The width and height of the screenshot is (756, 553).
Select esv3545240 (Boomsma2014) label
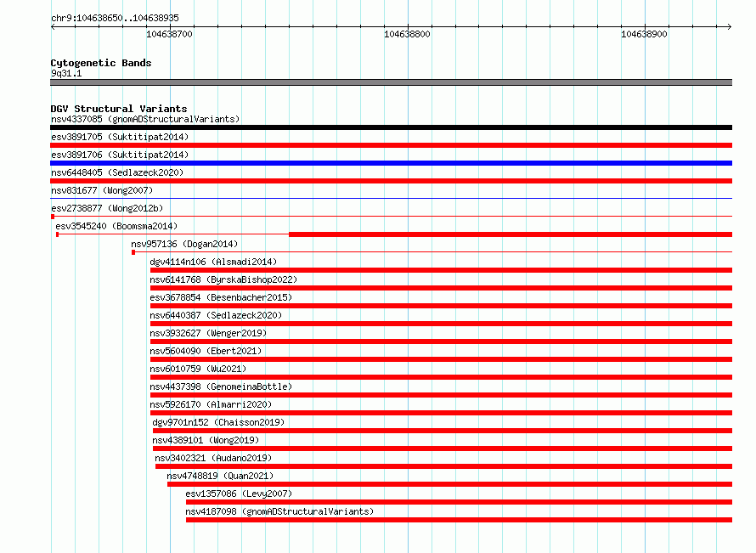[116, 226]
